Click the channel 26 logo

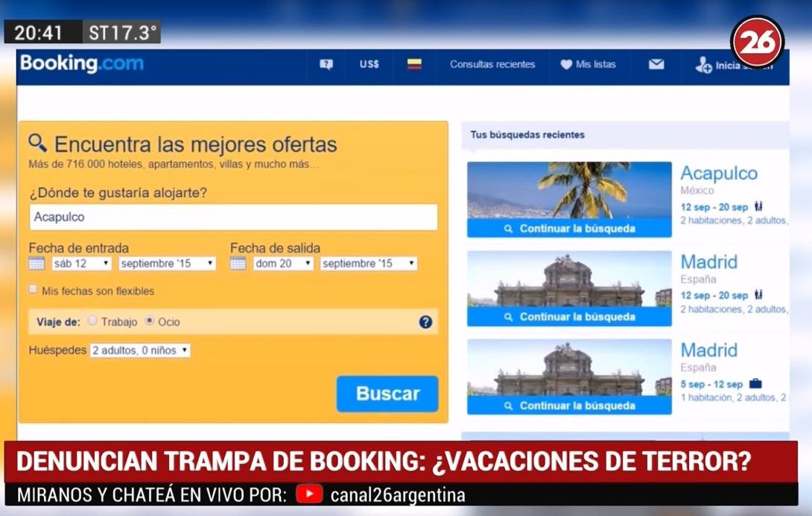[x=757, y=42]
